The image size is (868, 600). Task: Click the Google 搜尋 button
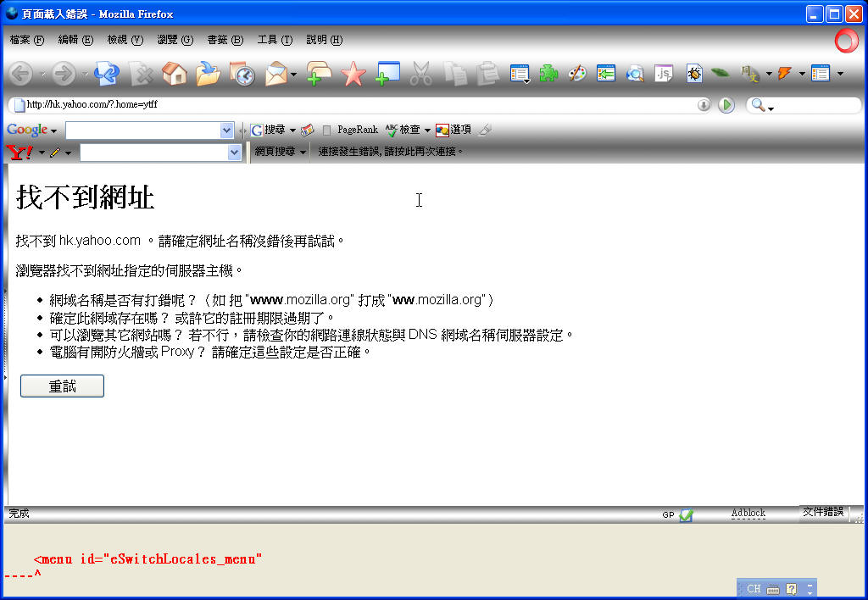pos(268,130)
